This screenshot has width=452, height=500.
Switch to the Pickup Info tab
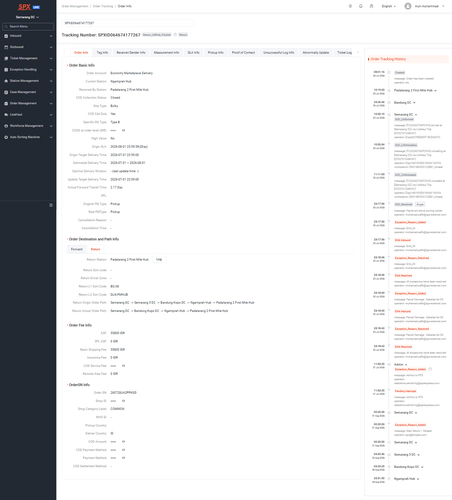tap(216, 53)
